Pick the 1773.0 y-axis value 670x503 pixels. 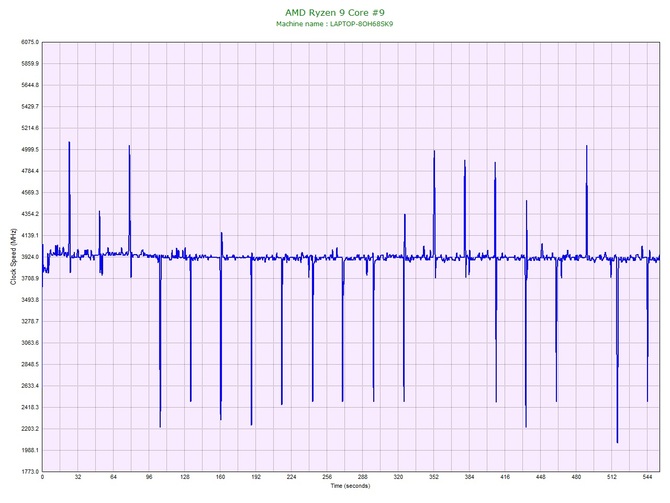click(30, 472)
